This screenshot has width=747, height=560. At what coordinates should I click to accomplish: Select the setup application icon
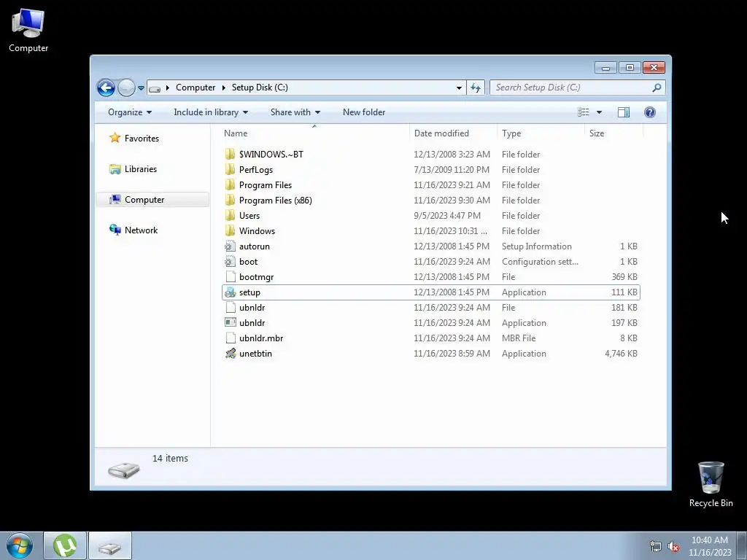(x=230, y=292)
